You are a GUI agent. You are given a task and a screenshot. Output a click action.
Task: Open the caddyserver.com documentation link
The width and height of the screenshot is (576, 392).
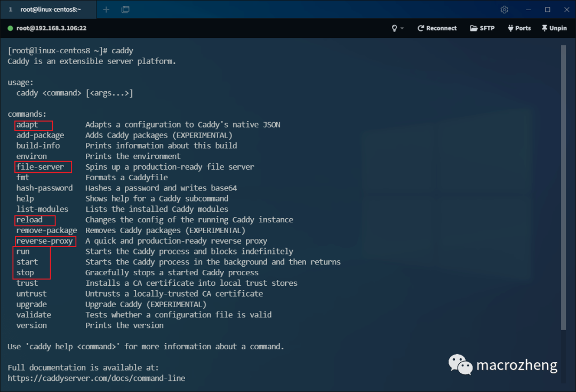click(x=95, y=378)
